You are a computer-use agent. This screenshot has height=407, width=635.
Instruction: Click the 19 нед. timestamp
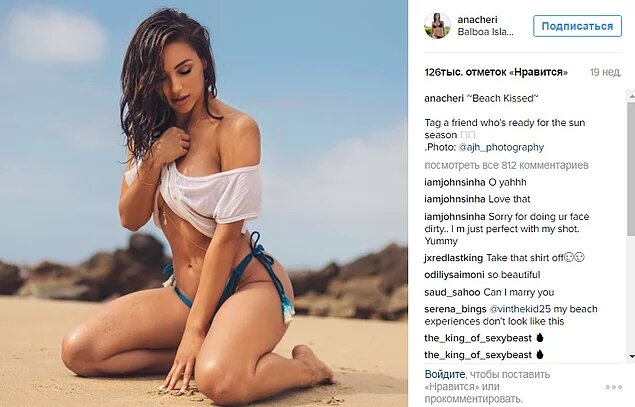[x=605, y=72]
